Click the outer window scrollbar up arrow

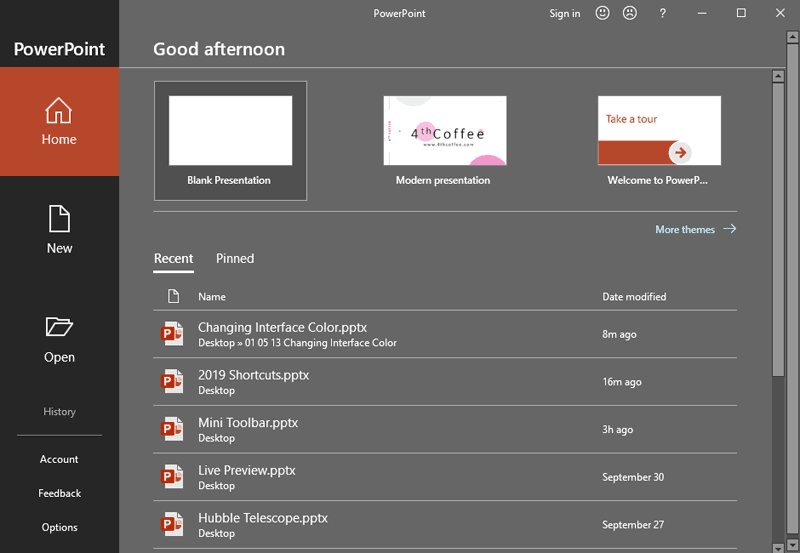pos(792,37)
